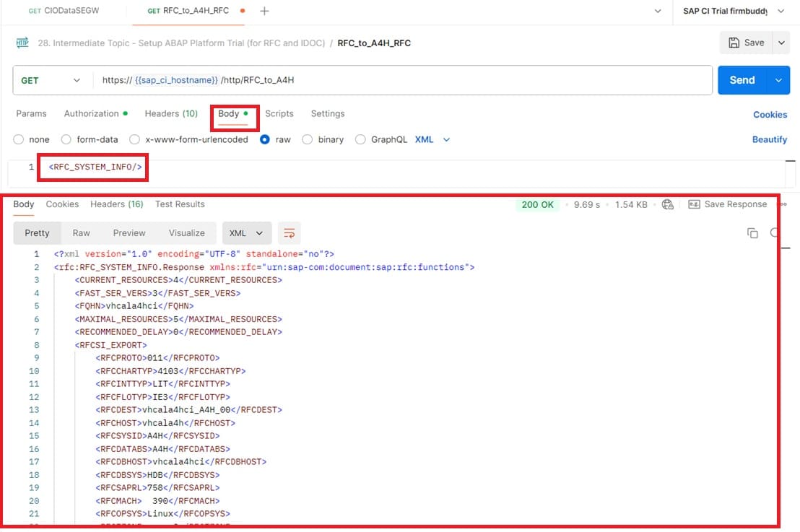
Task: Click the Beautify link
Action: pyautogui.click(x=769, y=139)
